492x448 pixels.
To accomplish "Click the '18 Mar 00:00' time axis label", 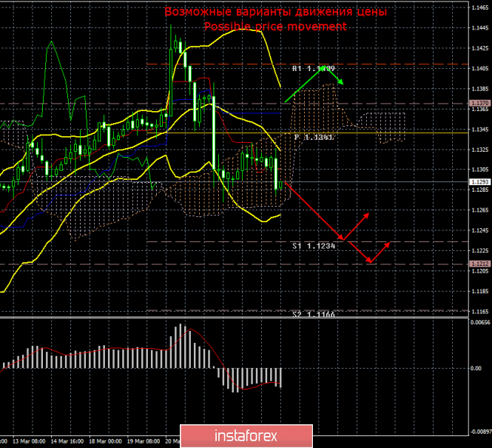I will click(x=104, y=440).
